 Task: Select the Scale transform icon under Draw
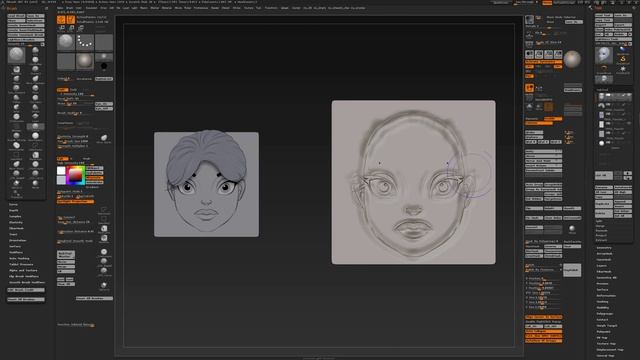(x=71, y=28)
